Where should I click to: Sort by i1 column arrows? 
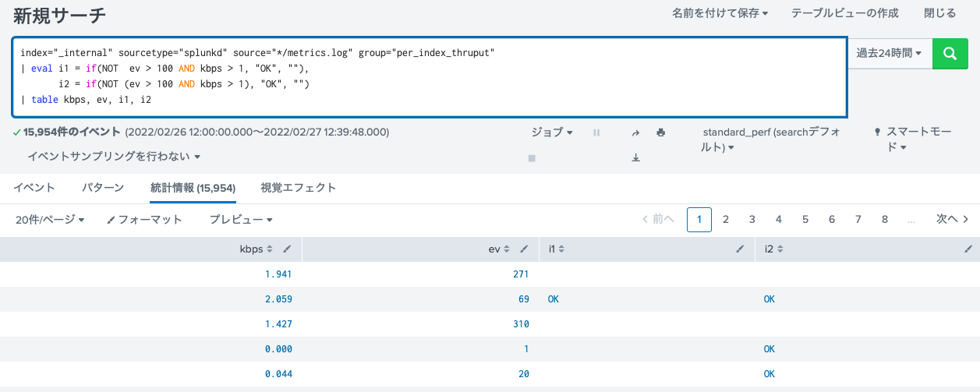click(x=561, y=249)
